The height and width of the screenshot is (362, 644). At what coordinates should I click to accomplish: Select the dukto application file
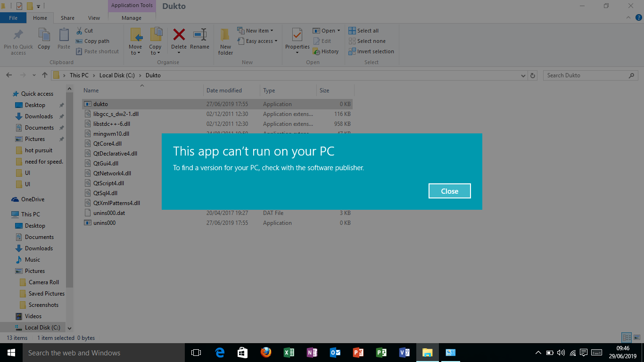[217, 104]
